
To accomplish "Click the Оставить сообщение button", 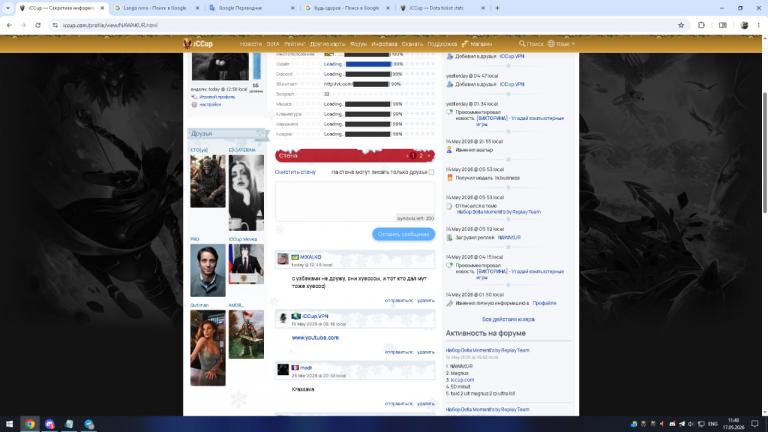I will click(404, 234).
